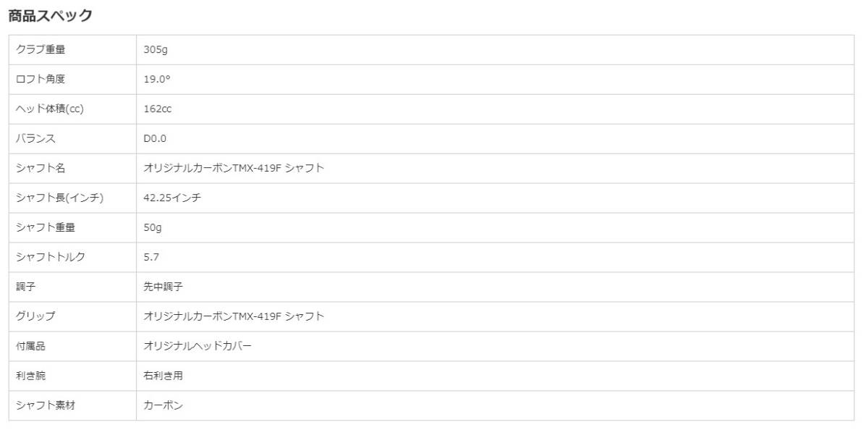Click the 305g club weight value
Screen dimensions: 868x430
[x=156, y=50]
